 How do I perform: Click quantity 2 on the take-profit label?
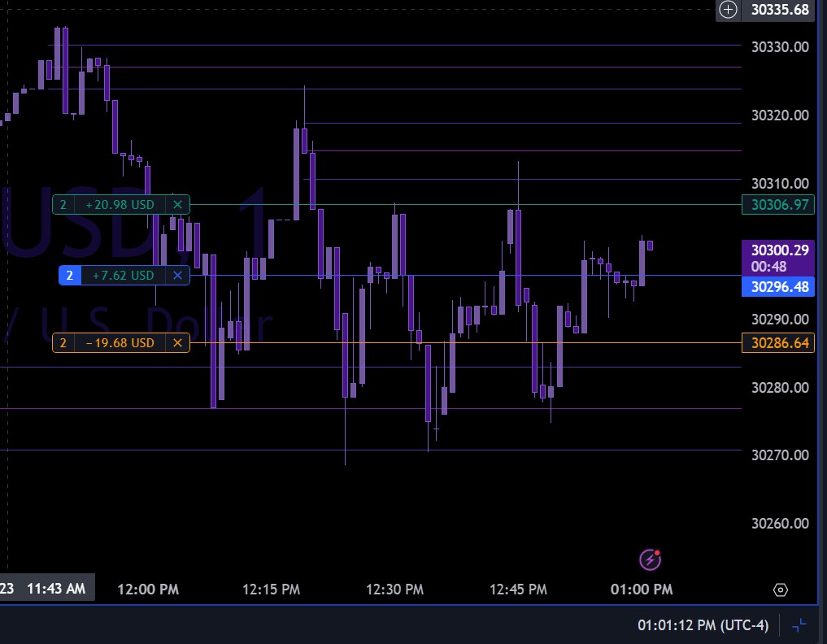[x=63, y=205]
